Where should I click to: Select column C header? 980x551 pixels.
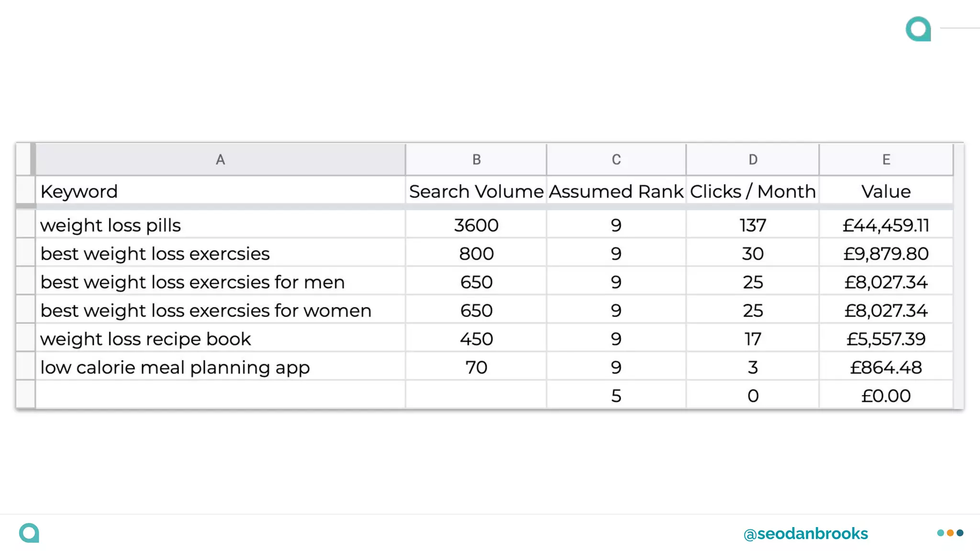click(x=616, y=160)
